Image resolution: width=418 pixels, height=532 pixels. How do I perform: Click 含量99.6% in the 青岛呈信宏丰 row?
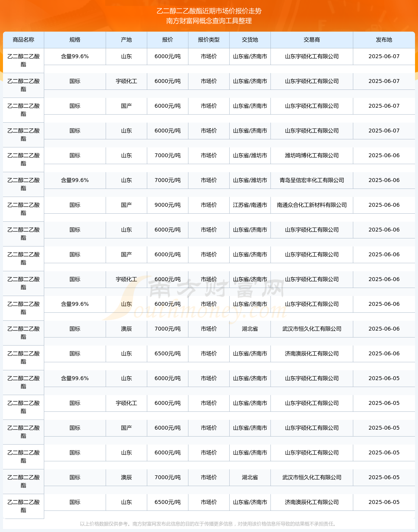click(x=75, y=180)
